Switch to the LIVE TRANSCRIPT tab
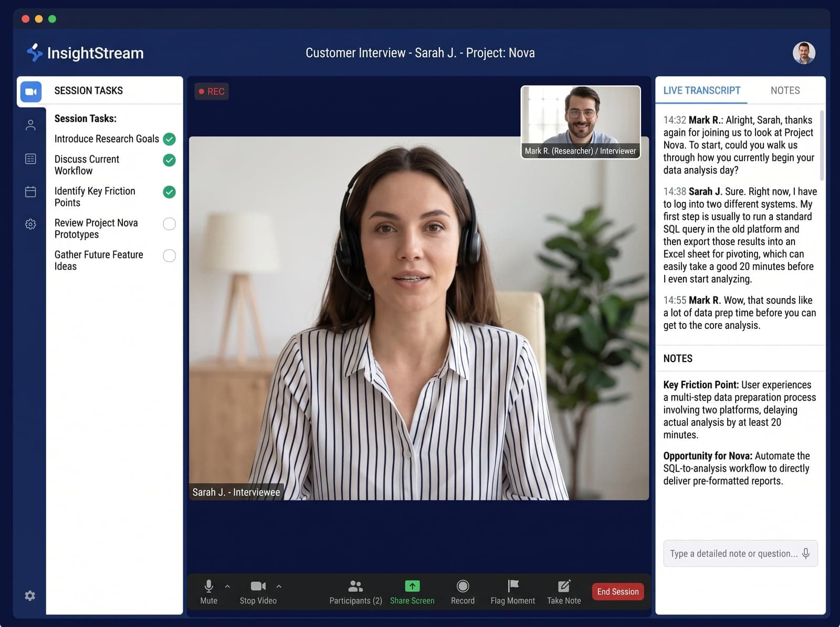Screen dimensions: 840x627 702,91
